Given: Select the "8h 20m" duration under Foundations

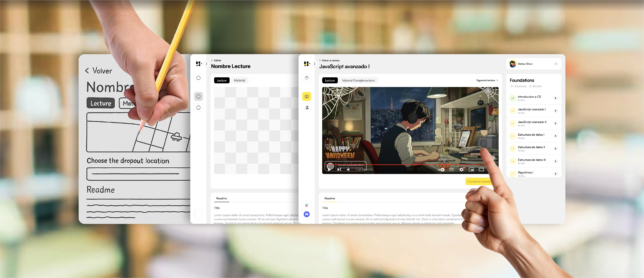Looking at the screenshot, I should pyautogui.click(x=537, y=86).
